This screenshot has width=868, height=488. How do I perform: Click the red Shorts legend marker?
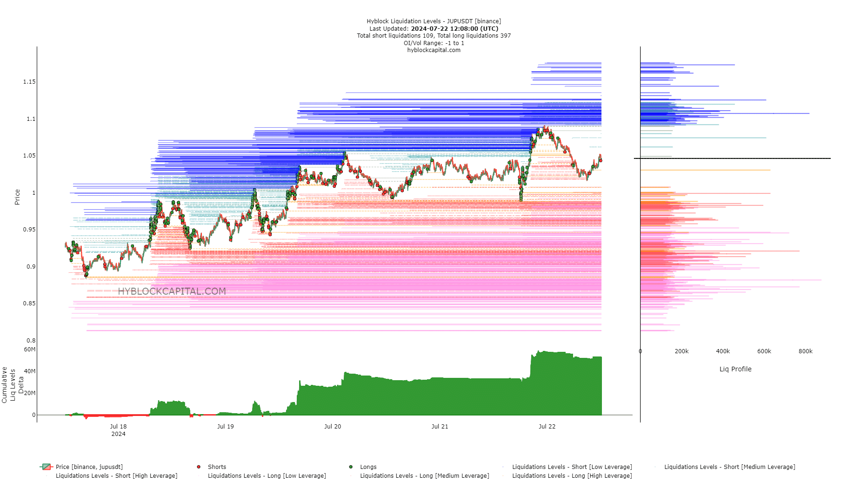tap(199, 467)
